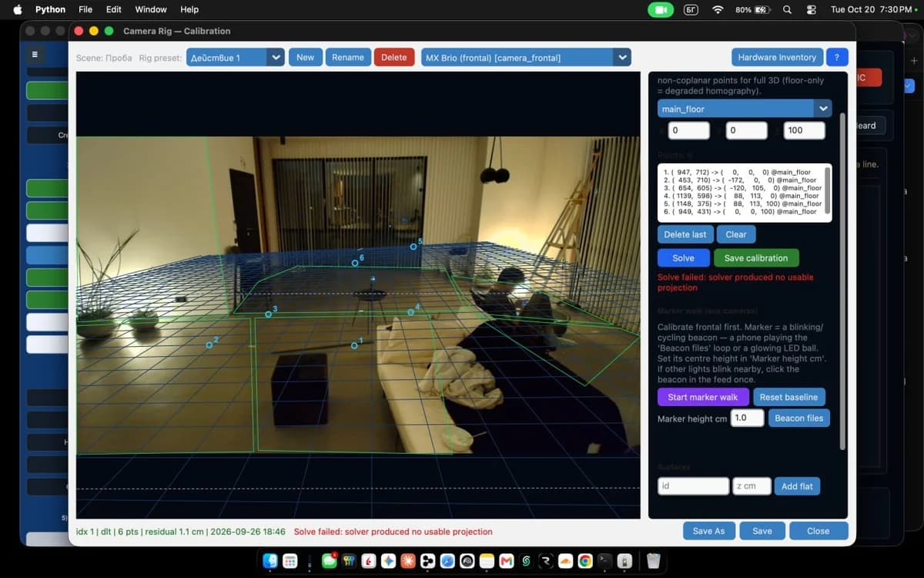Click the blue question mark help button

(x=837, y=57)
